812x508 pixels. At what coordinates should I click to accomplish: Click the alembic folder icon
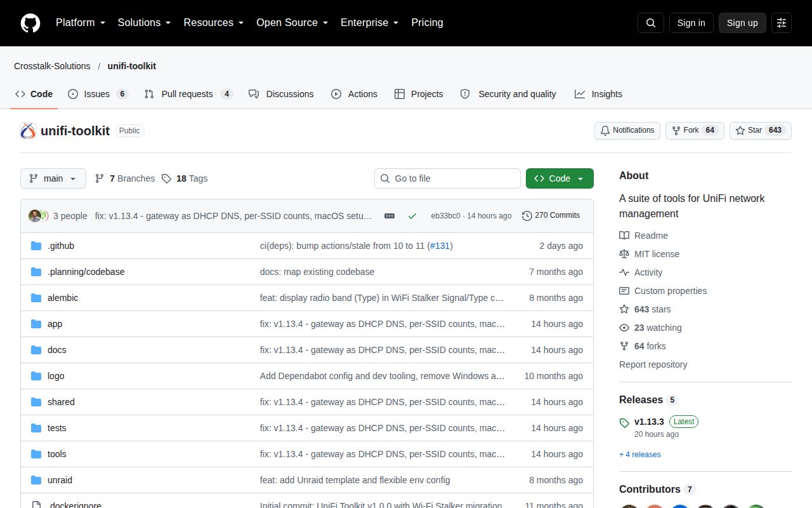click(x=36, y=298)
